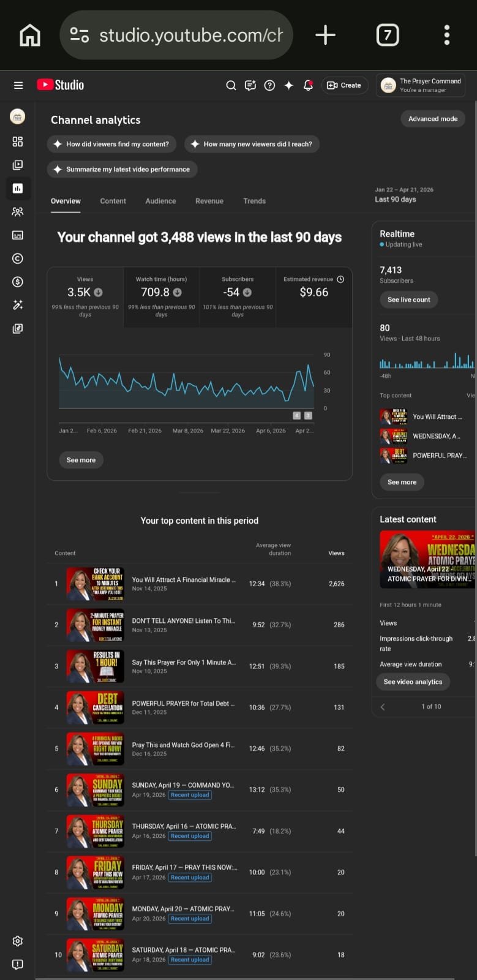Open Copyright icon in the sidebar
Image resolution: width=477 pixels, height=980 pixels.
click(18, 258)
